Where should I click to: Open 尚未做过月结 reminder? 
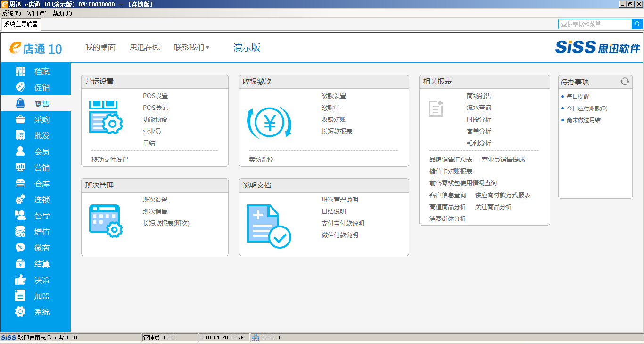pyautogui.click(x=584, y=120)
